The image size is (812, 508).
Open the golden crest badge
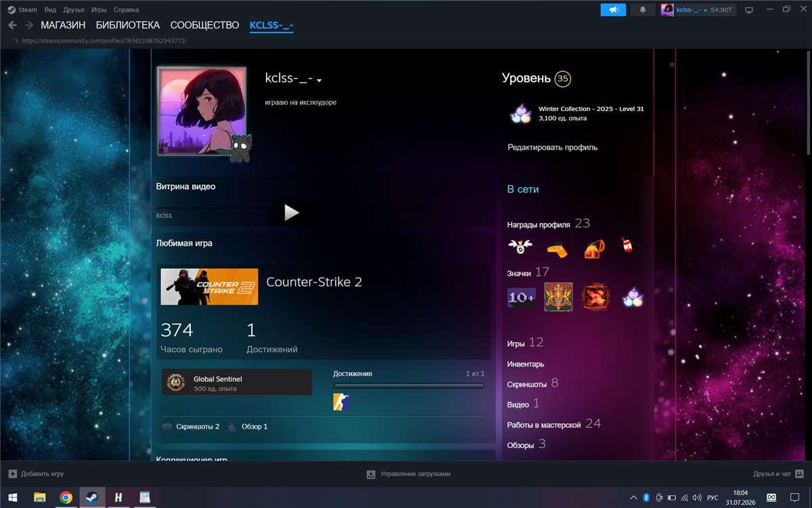point(558,297)
